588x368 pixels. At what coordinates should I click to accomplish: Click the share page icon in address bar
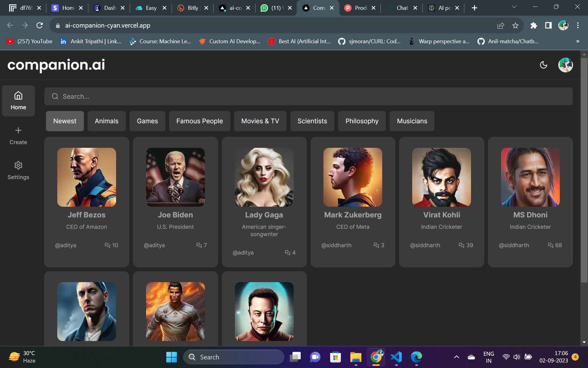click(501, 25)
